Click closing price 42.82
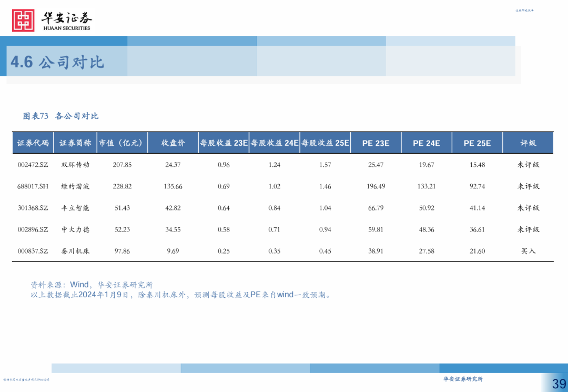The width and height of the screenshot is (568, 392). (x=173, y=208)
